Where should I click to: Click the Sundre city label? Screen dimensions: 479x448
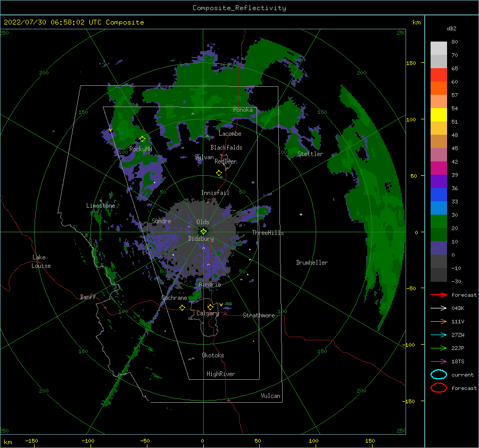[161, 221]
